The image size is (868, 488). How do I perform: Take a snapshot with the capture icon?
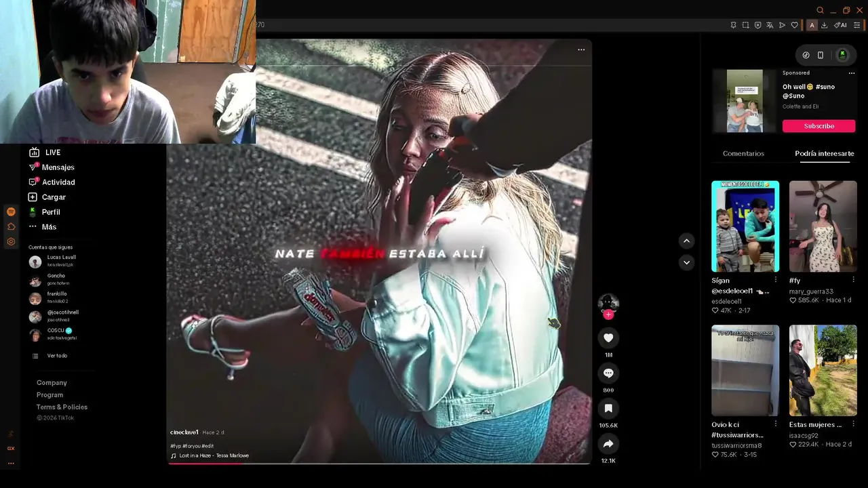(745, 25)
